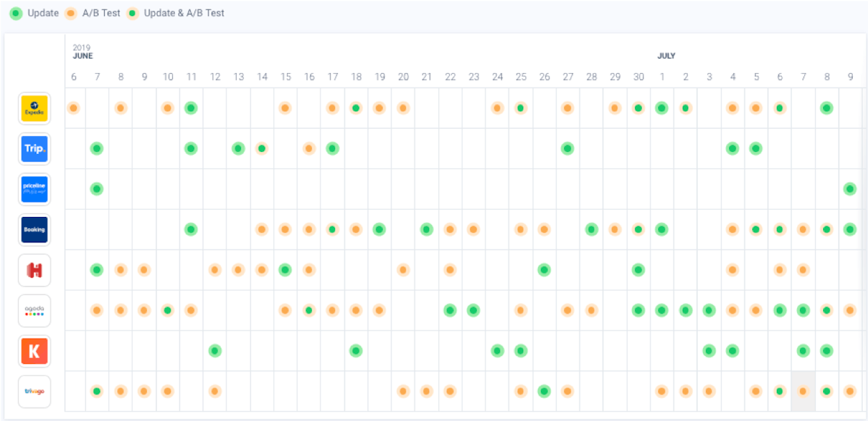This screenshot has height=421, width=868.
Task: Select Hotels.com update marker on June 26
Action: coord(544,270)
